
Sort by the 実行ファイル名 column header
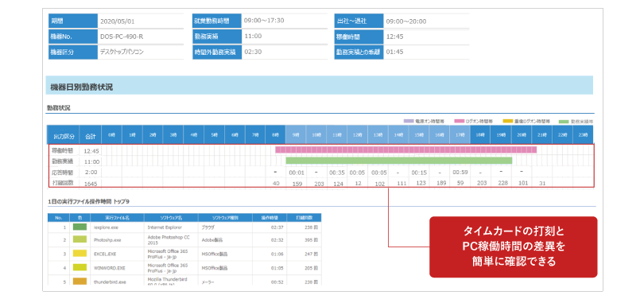tap(118, 217)
